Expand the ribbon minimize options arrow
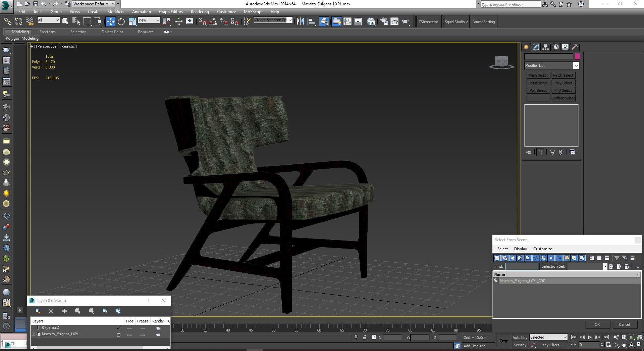 point(171,32)
